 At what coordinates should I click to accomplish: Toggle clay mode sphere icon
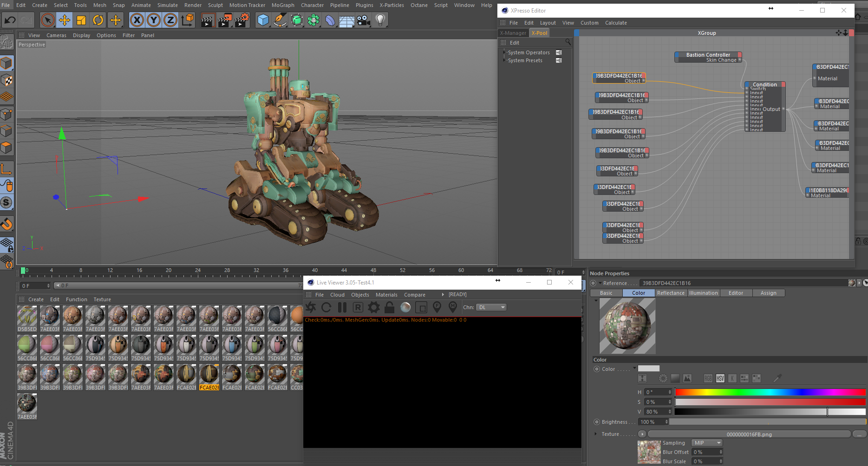coord(405,307)
